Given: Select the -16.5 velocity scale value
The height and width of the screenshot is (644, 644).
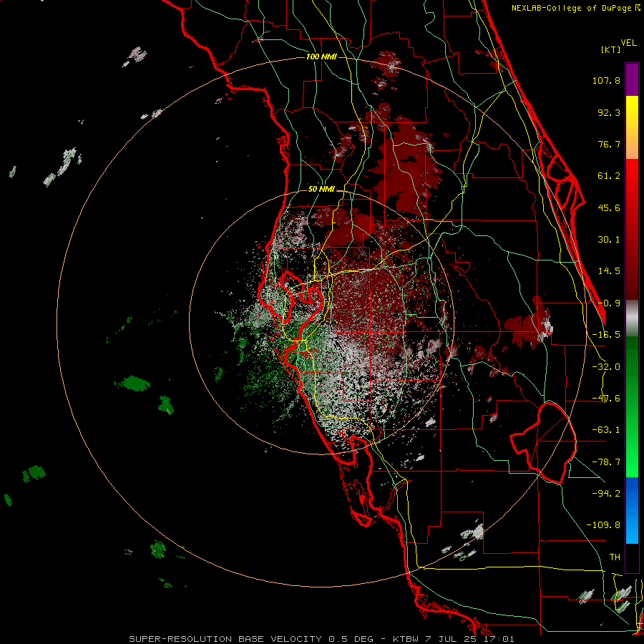Looking at the screenshot, I should (x=606, y=335).
